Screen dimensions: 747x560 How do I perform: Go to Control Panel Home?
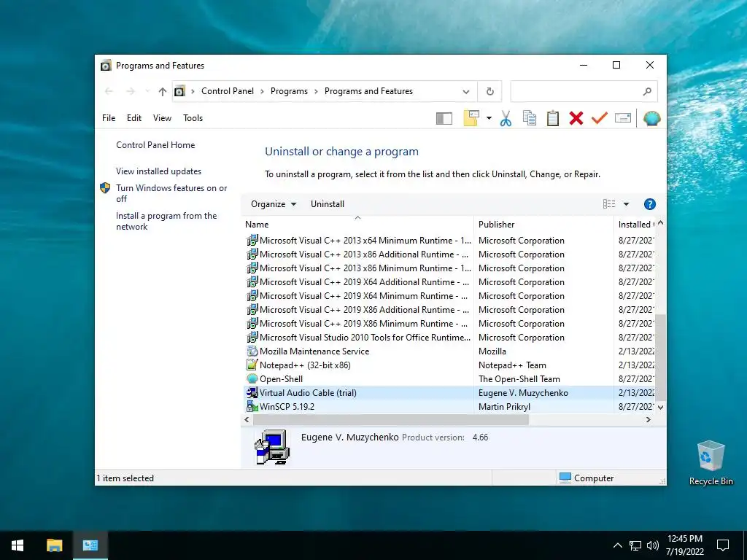[x=155, y=145]
